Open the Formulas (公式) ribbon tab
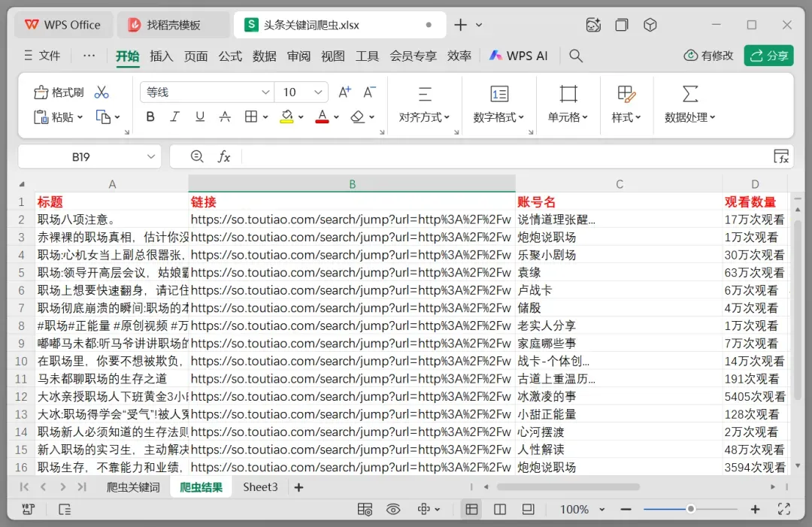This screenshot has width=812, height=527. tap(230, 56)
